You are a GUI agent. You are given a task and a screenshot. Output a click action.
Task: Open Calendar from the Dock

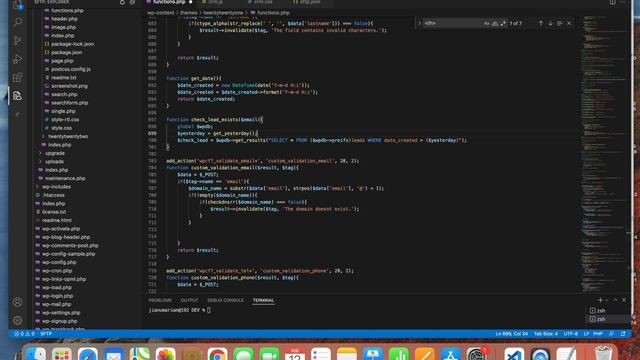pos(295,354)
